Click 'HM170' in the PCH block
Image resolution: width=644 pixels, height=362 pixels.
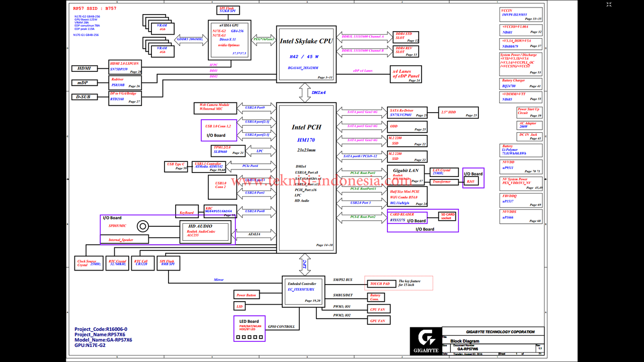[x=306, y=140]
